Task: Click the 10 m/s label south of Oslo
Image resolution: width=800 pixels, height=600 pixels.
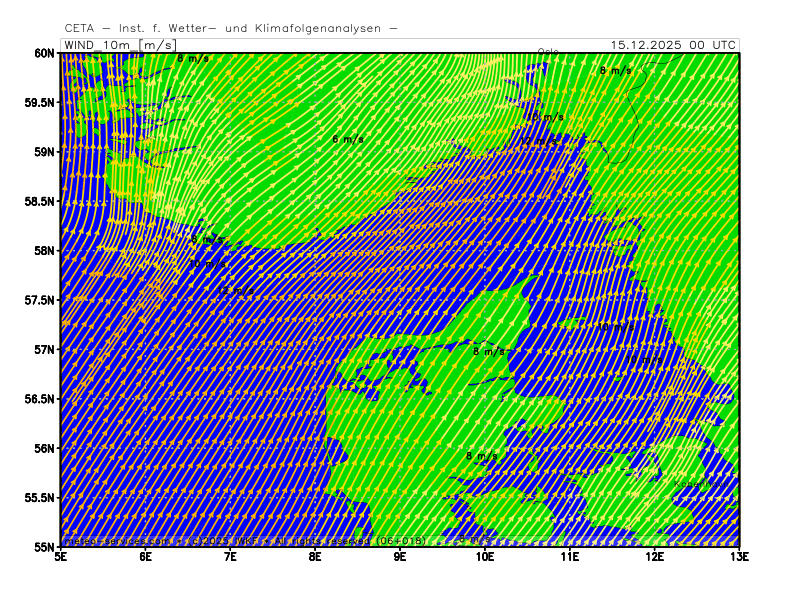Action: (x=548, y=117)
